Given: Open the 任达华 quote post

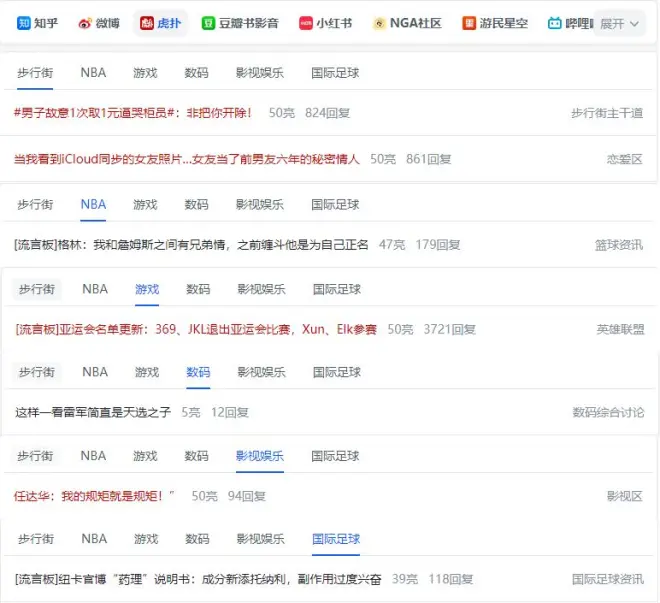Looking at the screenshot, I should point(95,496).
